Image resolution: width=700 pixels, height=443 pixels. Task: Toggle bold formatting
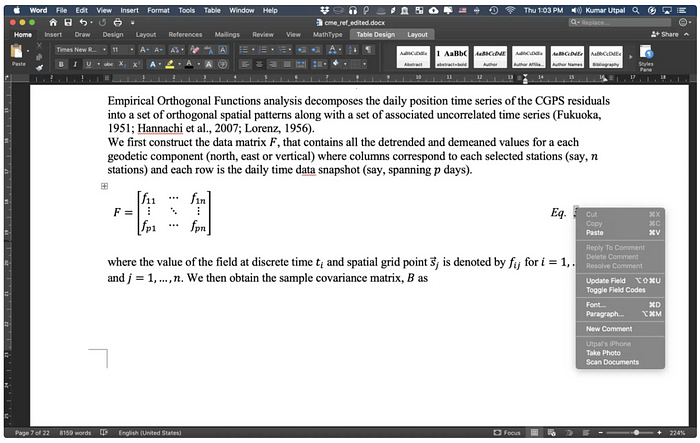61,64
